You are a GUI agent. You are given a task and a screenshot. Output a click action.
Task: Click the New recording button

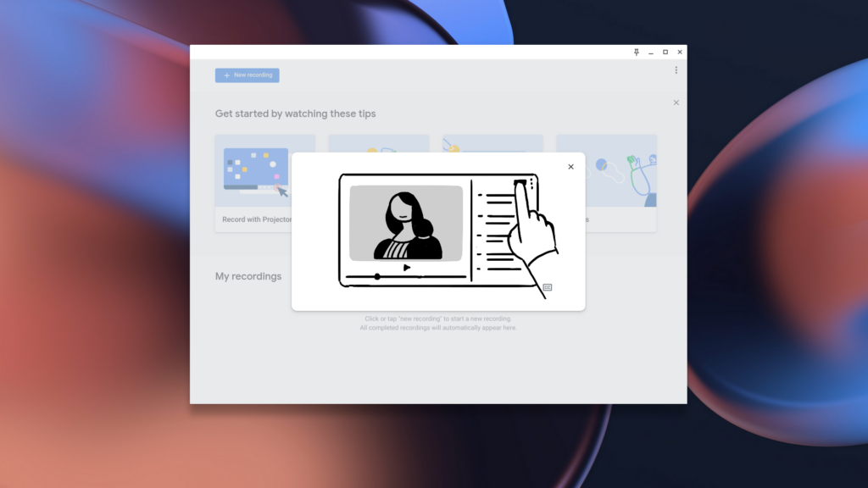(x=247, y=75)
